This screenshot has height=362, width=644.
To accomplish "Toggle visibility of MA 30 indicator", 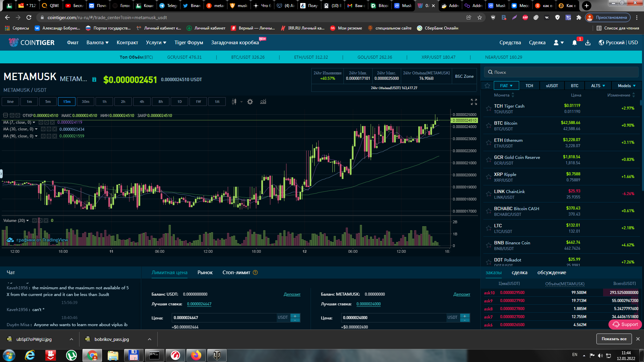I will (x=43, y=129).
